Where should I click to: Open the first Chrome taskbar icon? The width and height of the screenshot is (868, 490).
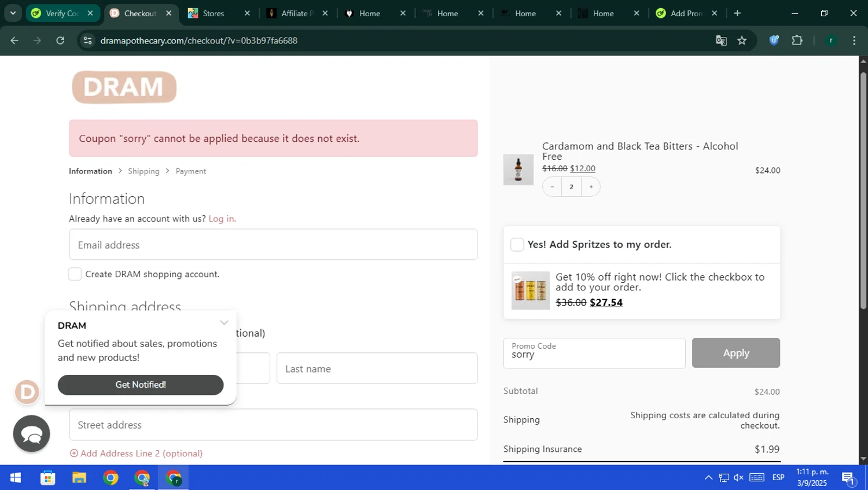click(x=111, y=478)
